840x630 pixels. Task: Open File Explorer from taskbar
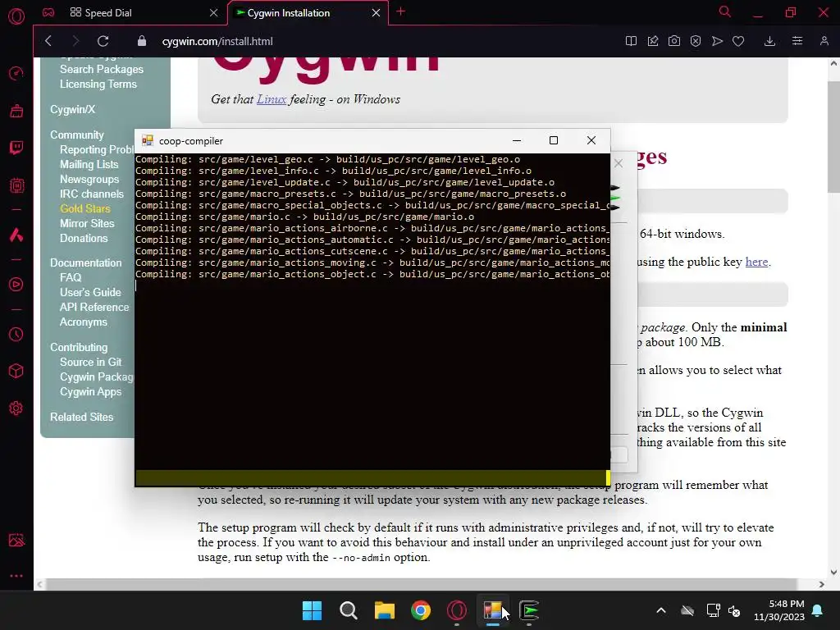[384, 610]
